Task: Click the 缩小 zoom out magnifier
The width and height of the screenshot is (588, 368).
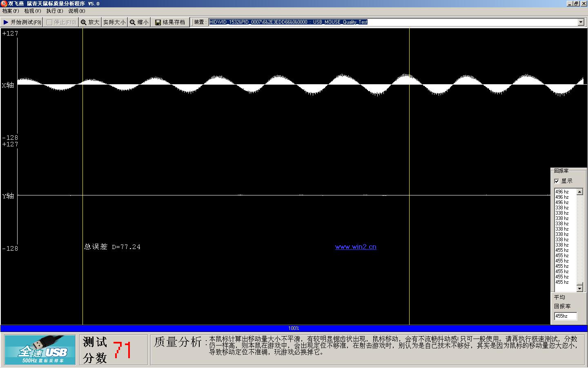Action: point(139,22)
